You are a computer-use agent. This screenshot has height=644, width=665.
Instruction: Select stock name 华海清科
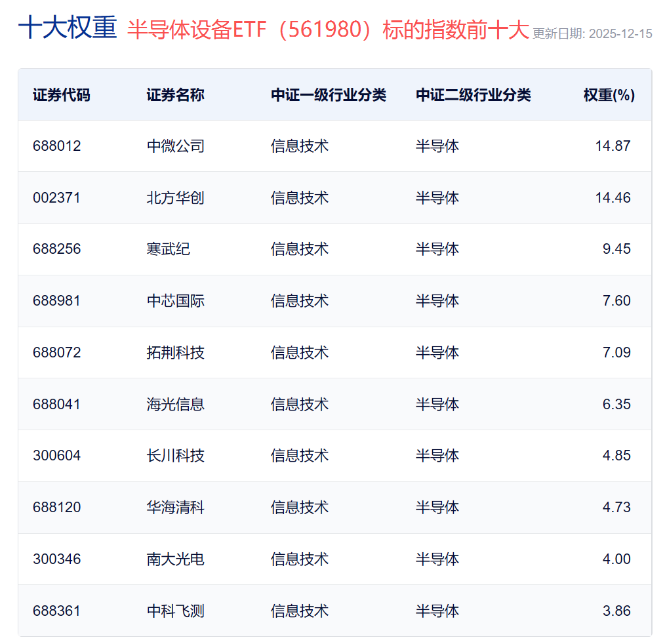click(176, 508)
